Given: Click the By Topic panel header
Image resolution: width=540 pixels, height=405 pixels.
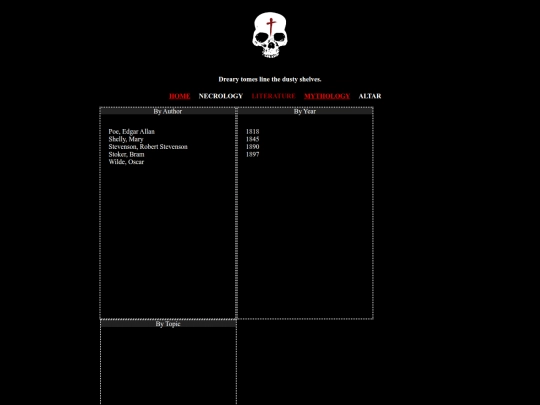Looking at the screenshot, I should point(168,324).
